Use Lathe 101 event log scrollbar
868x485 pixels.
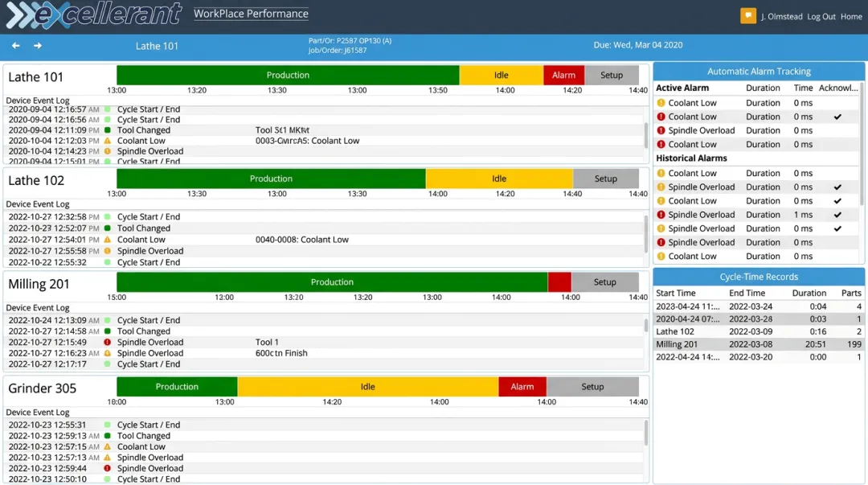point(645,134)
